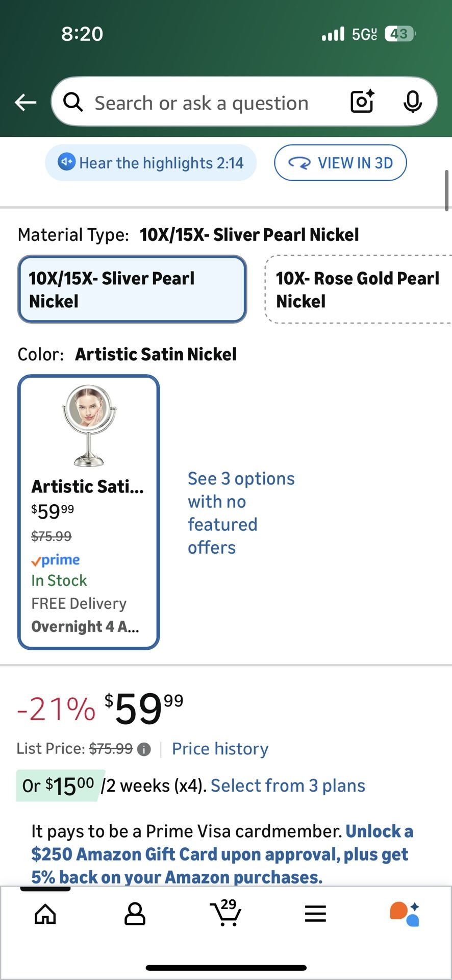This screenshot has width=452, height=980.
Task: Open the account profile icon
Action: point(135,914)
